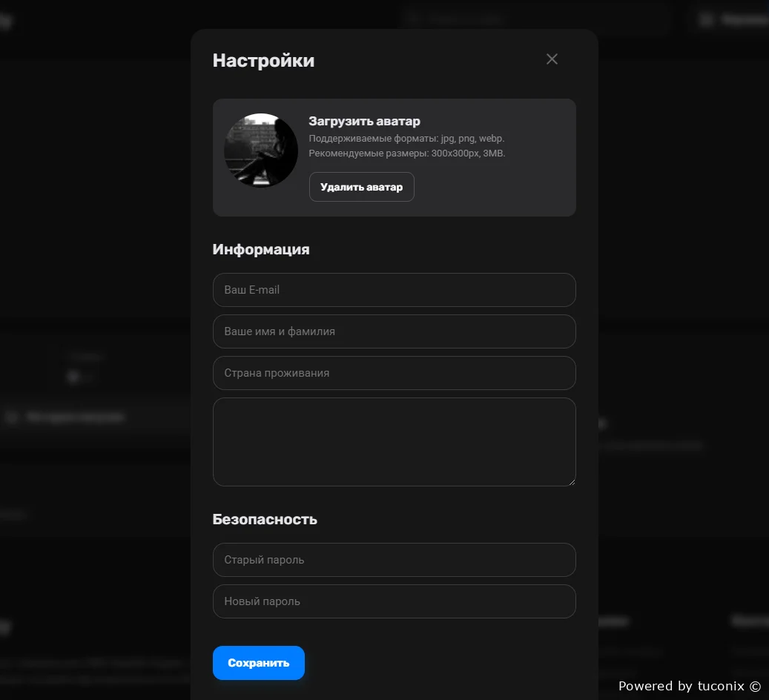Click the Powered by tuconix watermark

(x=689, y=686)
